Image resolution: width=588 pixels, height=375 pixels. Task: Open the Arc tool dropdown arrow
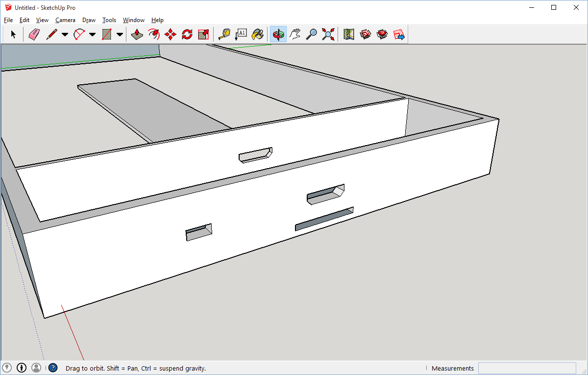(x=92, y=35)
